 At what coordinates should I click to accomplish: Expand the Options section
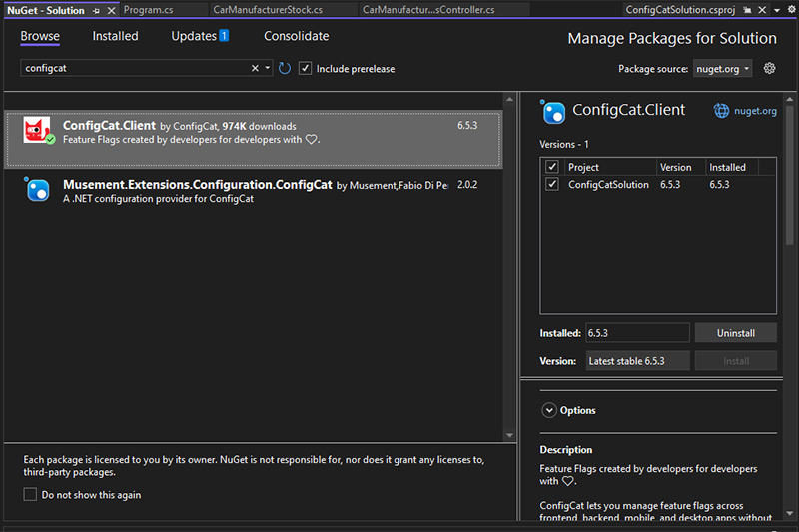tap(548, 410)
